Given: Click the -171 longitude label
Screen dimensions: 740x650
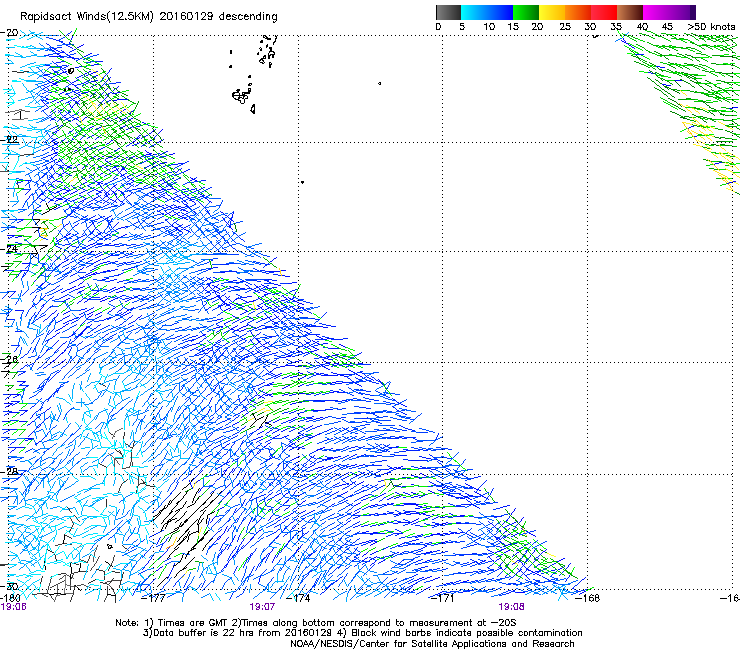Looking at the screenshot, I should coord(443,598).
